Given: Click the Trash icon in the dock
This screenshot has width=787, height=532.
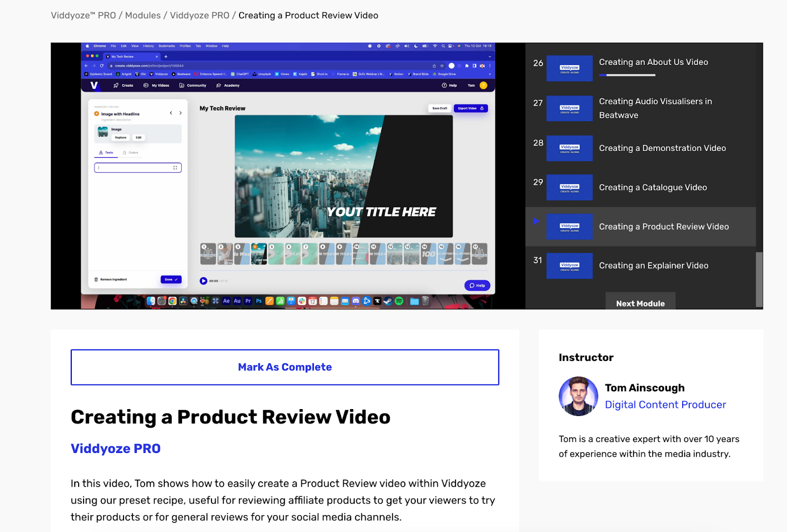Looking at the screenshot, I should (x=426, y=301).
